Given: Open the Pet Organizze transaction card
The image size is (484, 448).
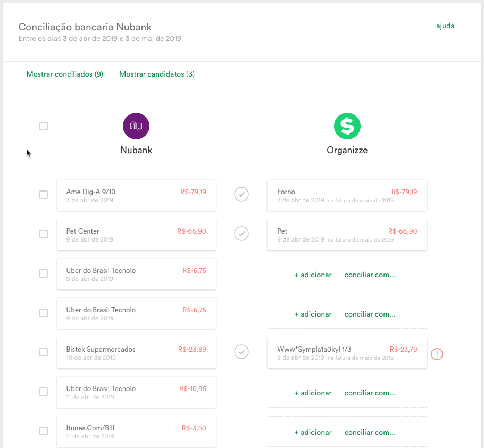Looking at the screenshot, I should 347,235.
